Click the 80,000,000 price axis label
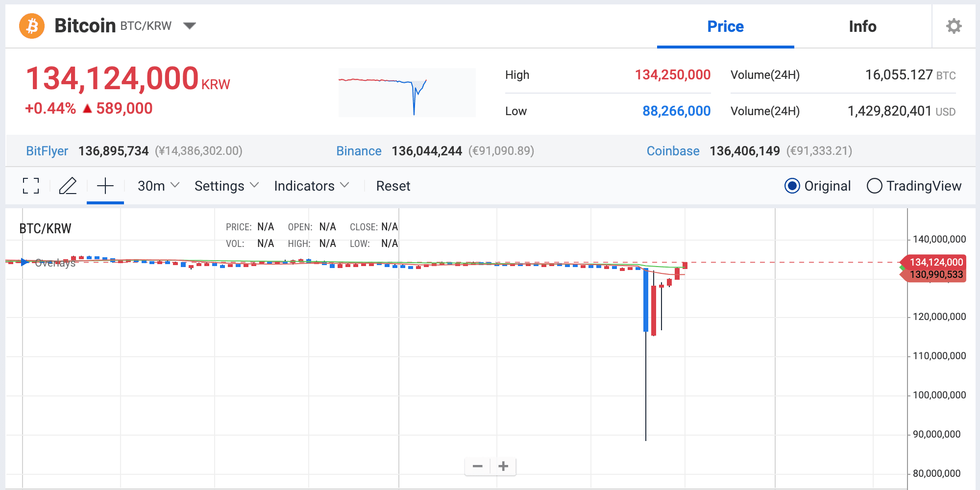 936,473
